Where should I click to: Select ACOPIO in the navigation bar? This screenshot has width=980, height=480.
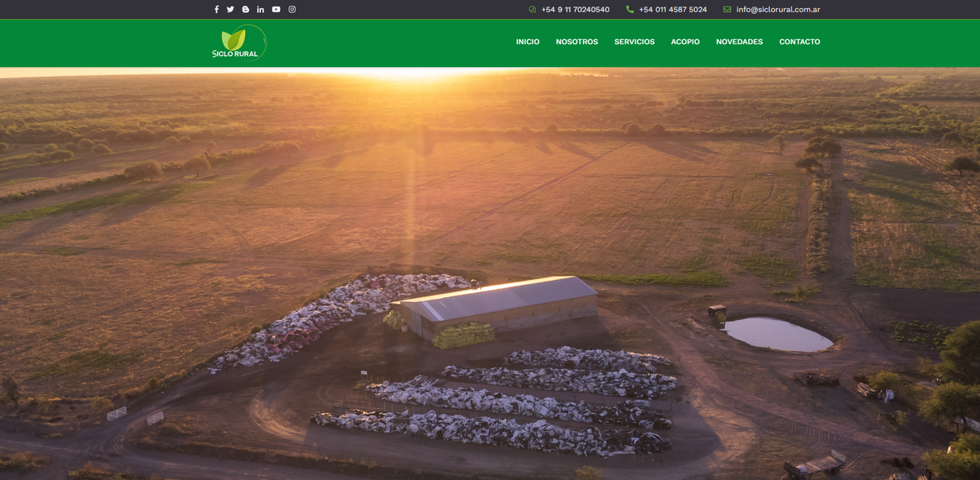684,42
